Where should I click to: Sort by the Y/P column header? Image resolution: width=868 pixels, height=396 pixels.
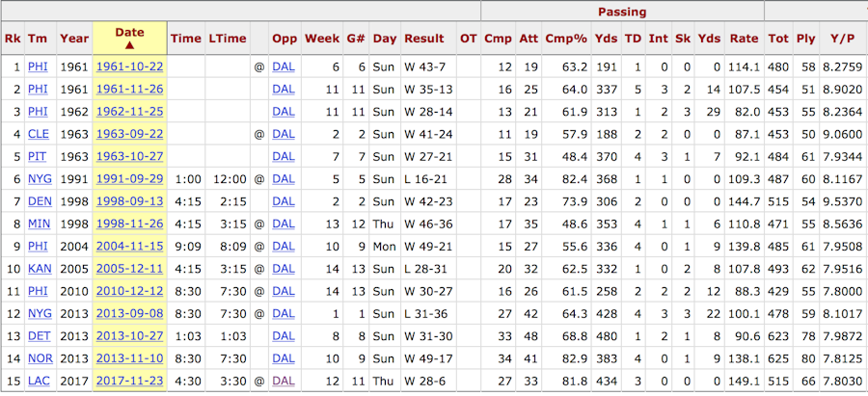pos(843,39)
